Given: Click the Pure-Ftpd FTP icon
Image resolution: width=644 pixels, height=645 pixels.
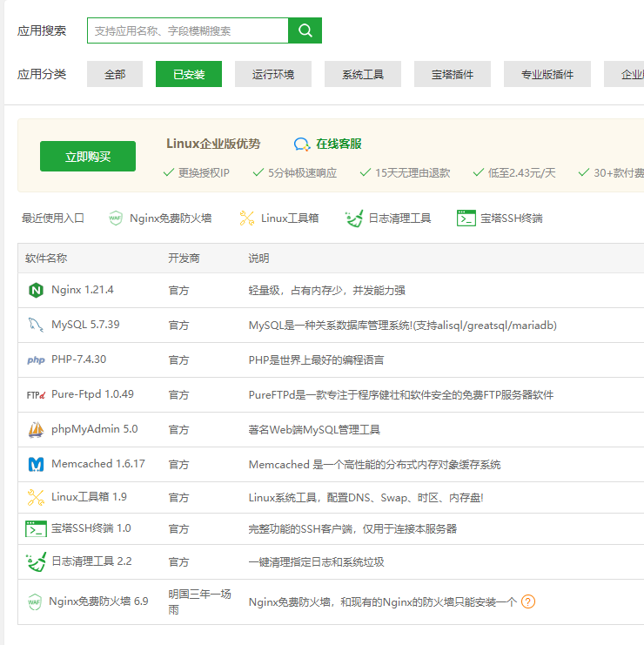Looking at the screenshot, I should pyautogui.click(x=36, y=394).
